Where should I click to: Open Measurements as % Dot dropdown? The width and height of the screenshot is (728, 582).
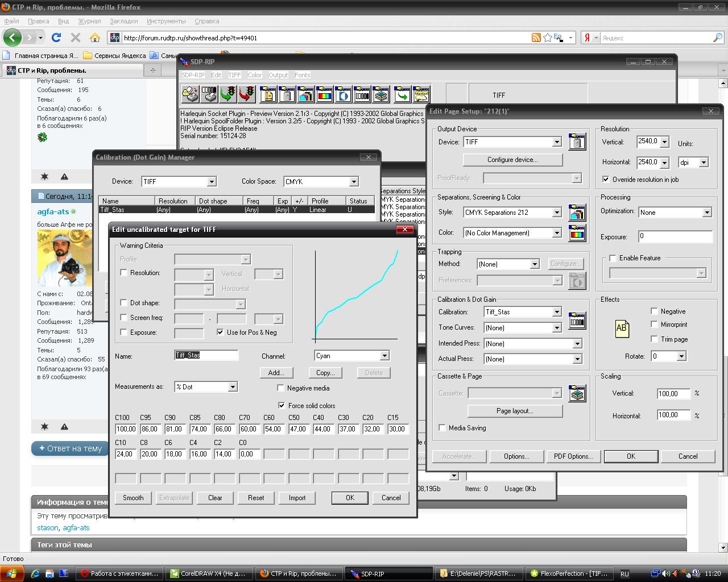pos(233,387)
